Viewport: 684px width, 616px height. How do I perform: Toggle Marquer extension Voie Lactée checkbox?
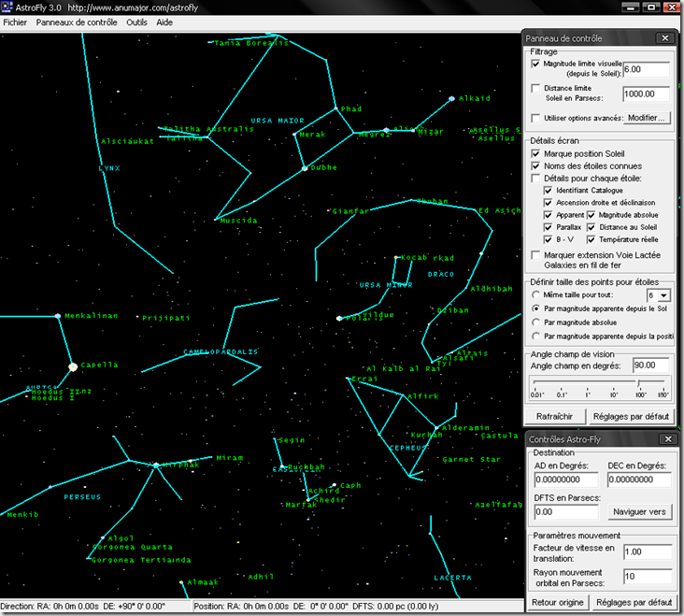tap(535, 254)
